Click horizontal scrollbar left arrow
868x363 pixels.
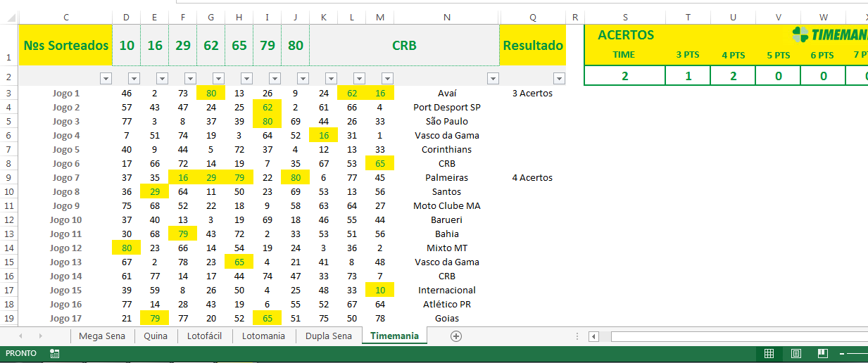click(x=593, y=336)
